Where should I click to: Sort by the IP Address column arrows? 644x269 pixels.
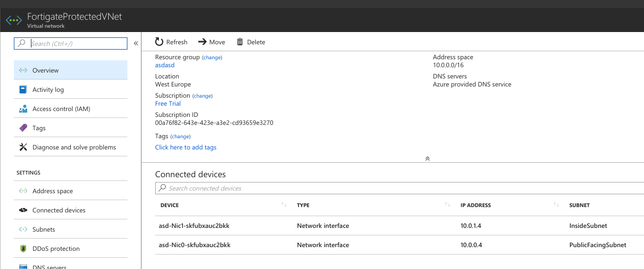pos(557,205)
